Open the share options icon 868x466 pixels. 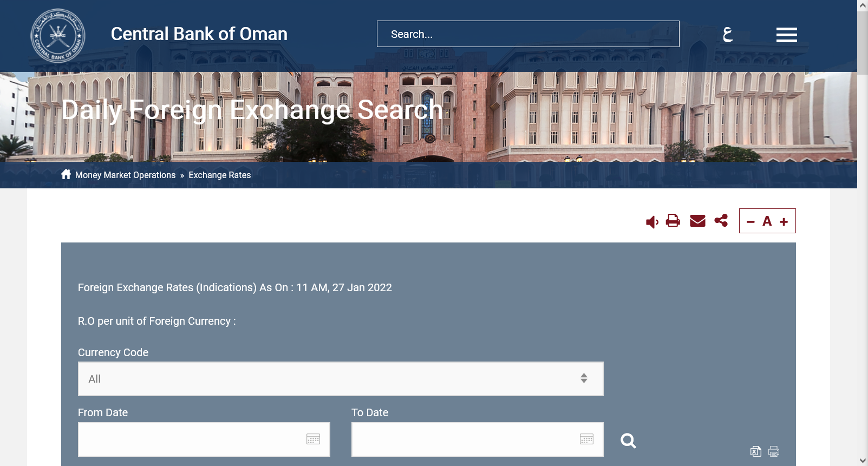click(x=721, y=220)
